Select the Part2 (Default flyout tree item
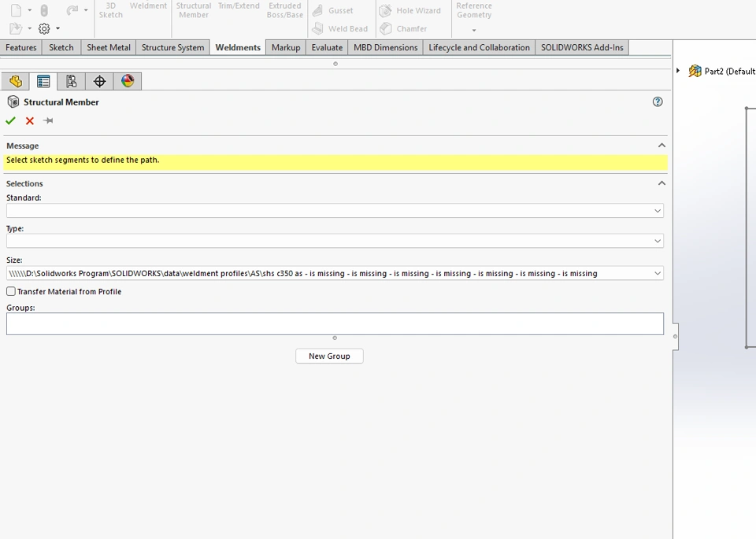756x539 pixels. (730, 72)
